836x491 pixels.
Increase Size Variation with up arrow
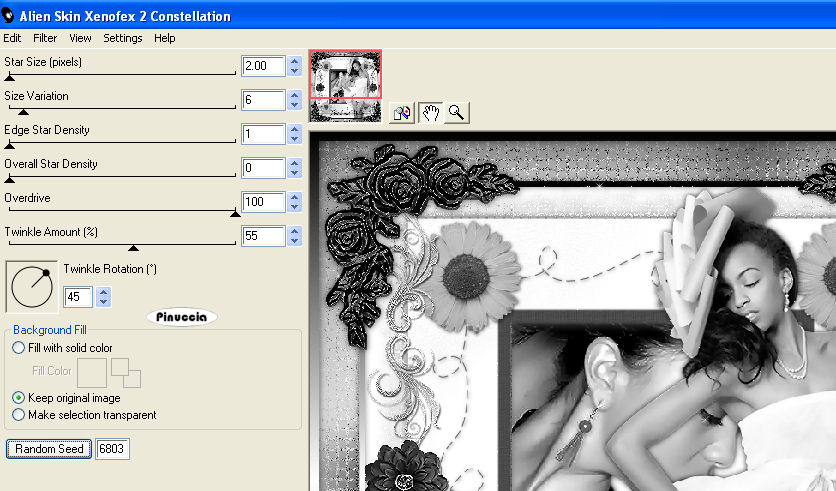tap(294, 95)
